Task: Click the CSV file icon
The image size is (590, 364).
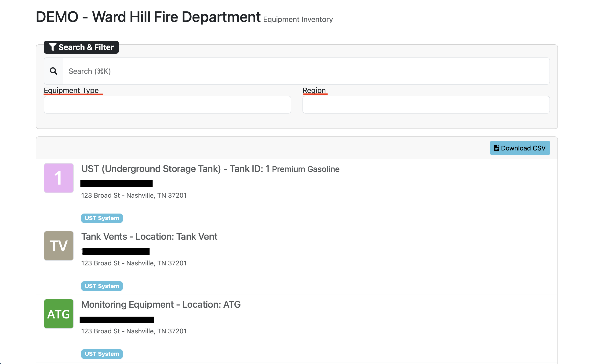Action: (496, 148)
